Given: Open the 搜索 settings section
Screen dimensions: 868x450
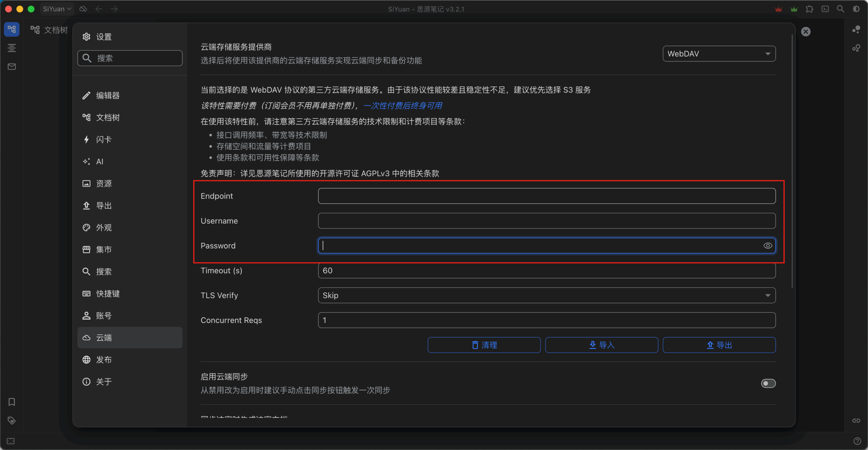Looking at the screenshot, I should (x=130, y=272).
